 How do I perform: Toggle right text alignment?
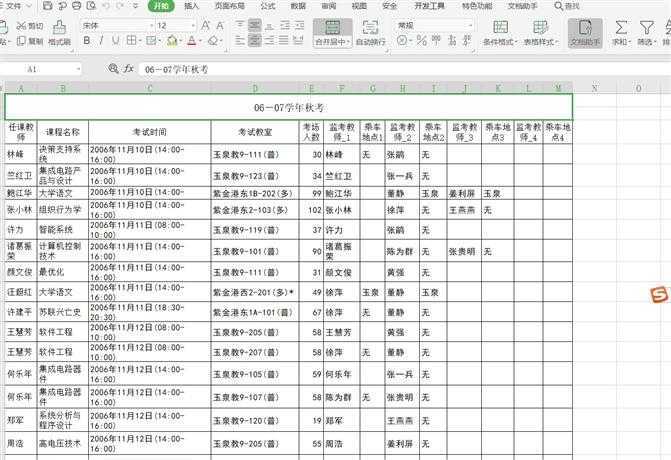pyautogui.click(x=269, y=41)
